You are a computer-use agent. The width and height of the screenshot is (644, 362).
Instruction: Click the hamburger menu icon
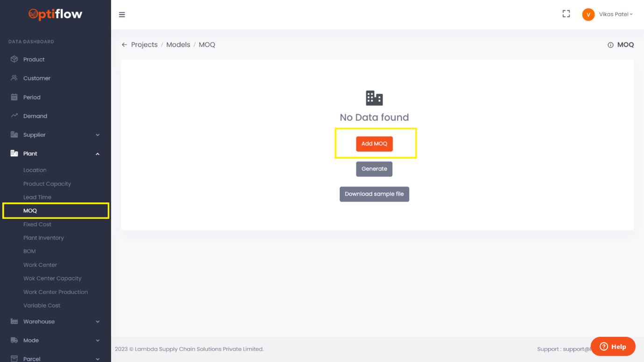click(x=122, y=15)
